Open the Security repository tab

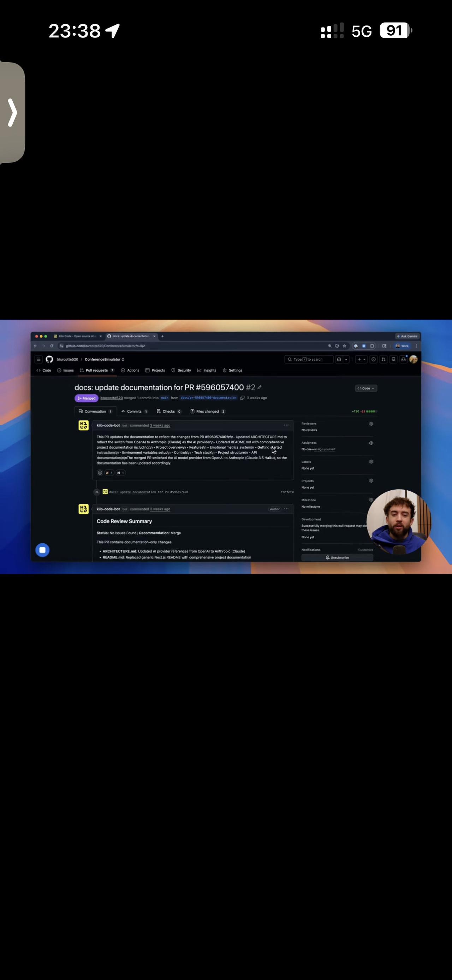pos(182,370)
